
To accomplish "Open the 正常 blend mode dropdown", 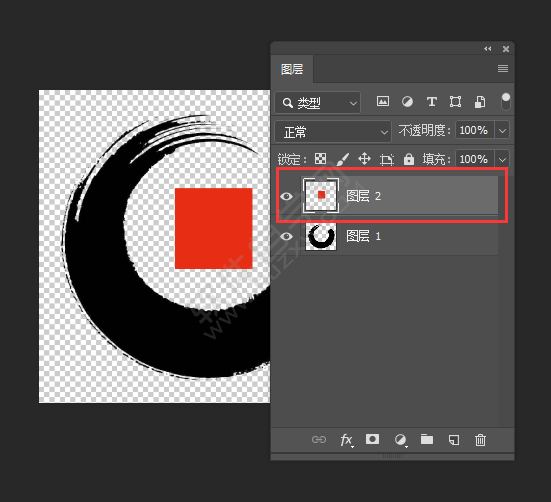I will (333, 132).
